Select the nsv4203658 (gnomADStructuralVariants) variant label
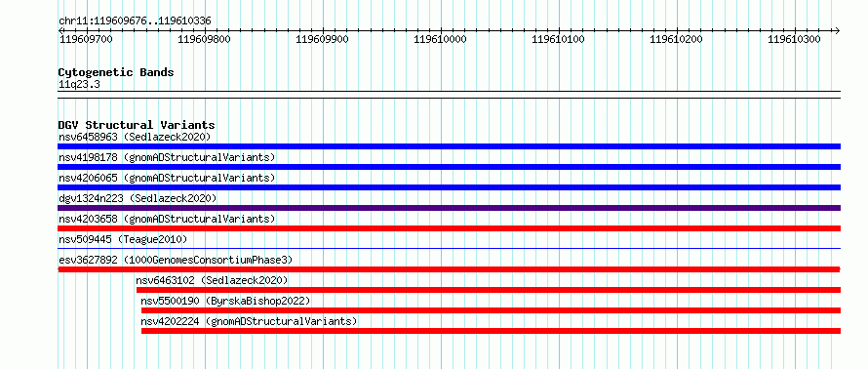 tap(167, 219)
